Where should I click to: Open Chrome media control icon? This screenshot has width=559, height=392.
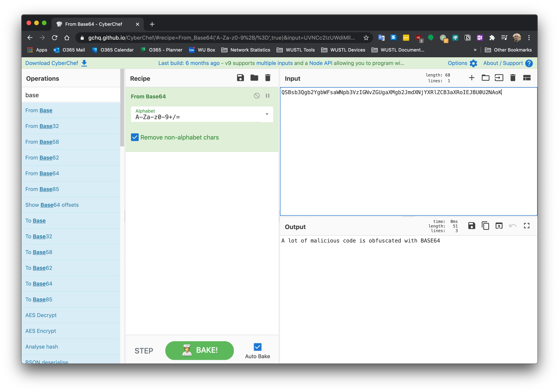tap(504, 38)
